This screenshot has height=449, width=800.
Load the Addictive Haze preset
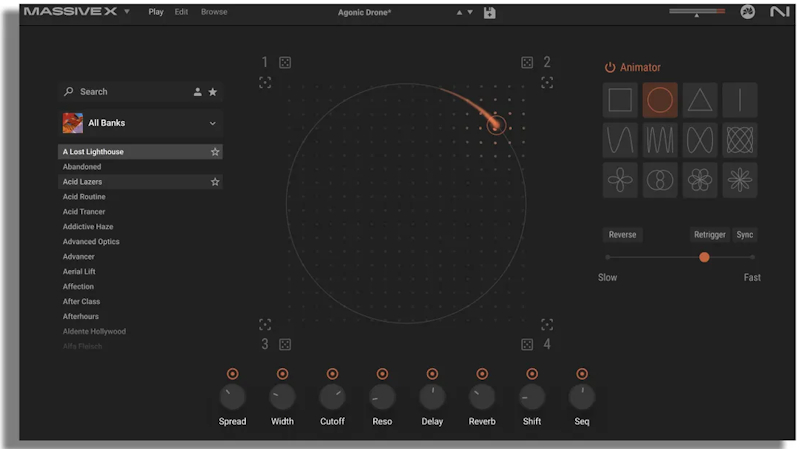coord(140,227)
